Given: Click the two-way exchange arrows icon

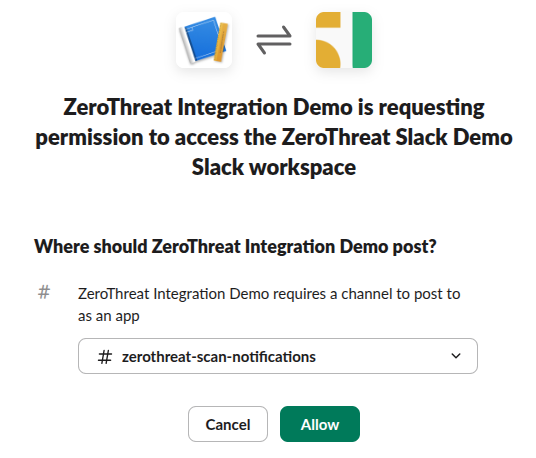Looking at the screenshot, I should tap(274, 40).
